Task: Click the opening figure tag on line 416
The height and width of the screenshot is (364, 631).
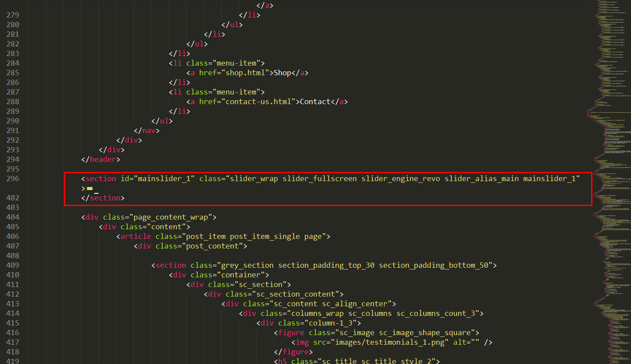Action: pos(291,332)
